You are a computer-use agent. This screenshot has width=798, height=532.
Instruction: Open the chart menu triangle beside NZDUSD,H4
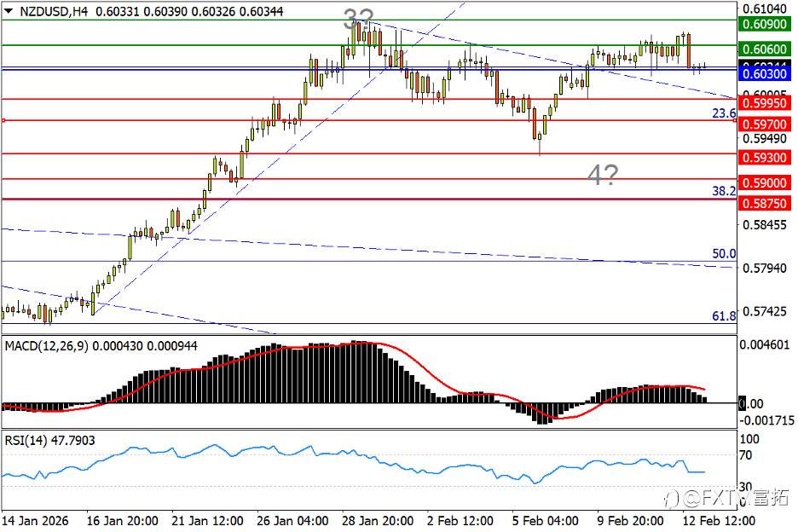9,11
